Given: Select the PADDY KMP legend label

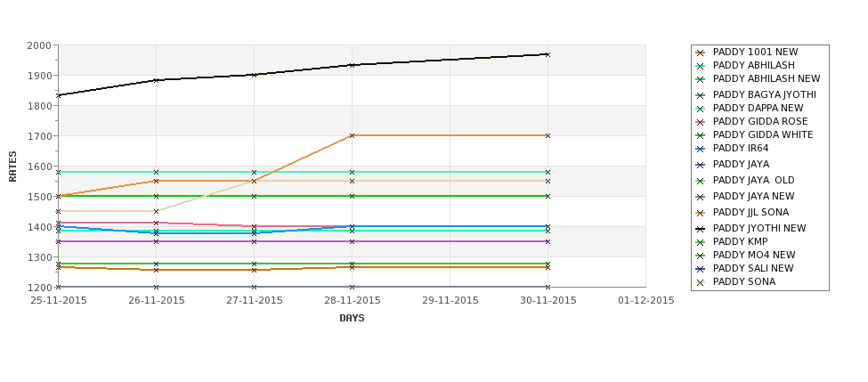Looking at the screenshot, I should click(740, 242).
